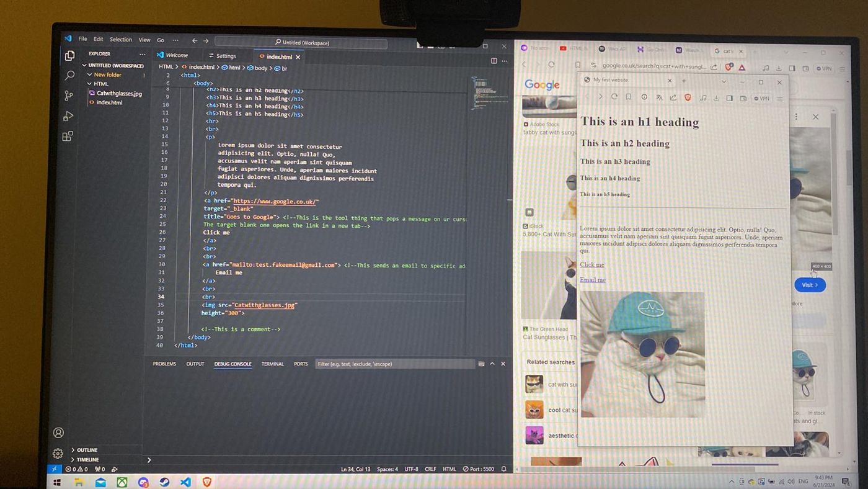
Task: Click the 'Email me' link on the webpage
Action: click(592, 280)
